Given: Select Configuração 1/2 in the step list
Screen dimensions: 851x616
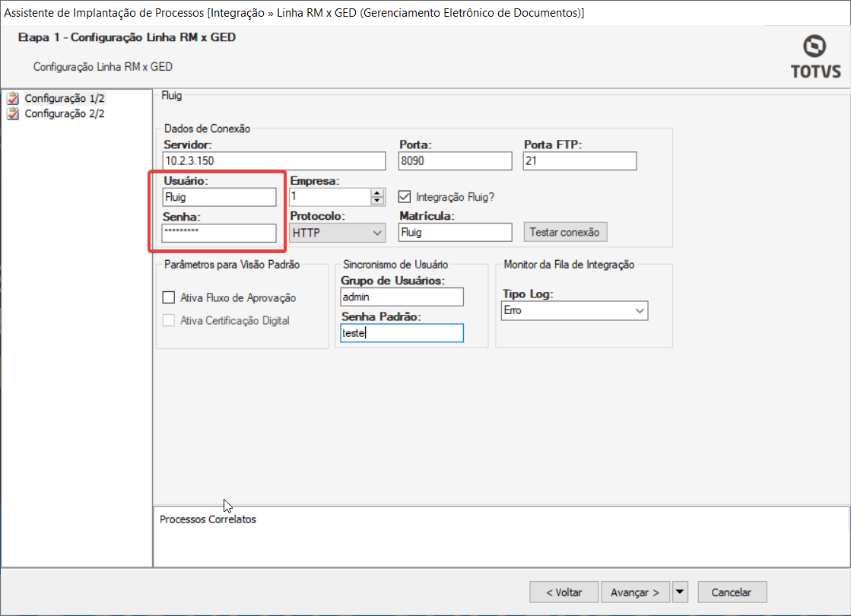Looking at the screenshot, I should tap(65, 98).
